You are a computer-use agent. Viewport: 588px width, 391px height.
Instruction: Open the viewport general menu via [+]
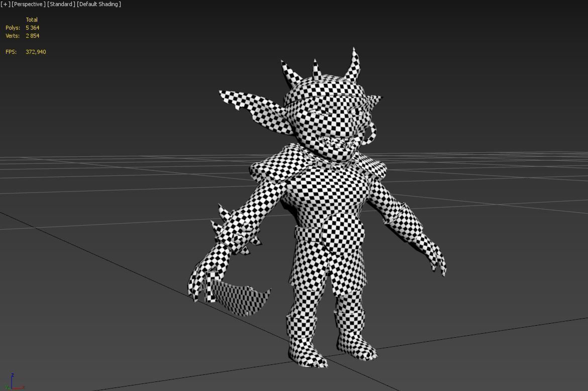click(x=5, y=4)
